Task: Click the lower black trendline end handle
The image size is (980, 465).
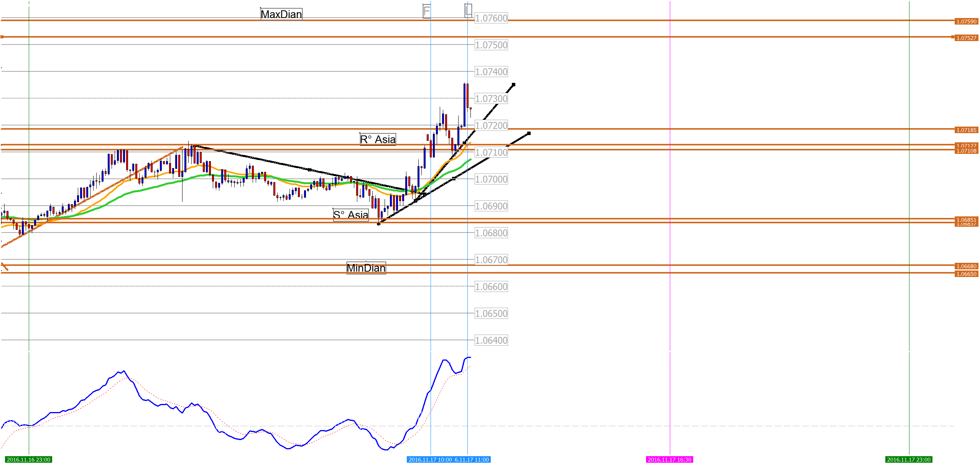Action: click(529, 133)
